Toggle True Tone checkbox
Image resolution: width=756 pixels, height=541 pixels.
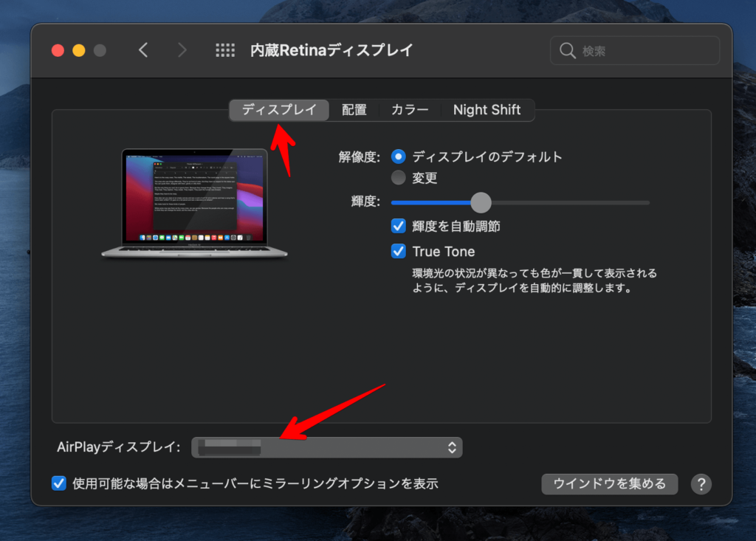point(398,251)
